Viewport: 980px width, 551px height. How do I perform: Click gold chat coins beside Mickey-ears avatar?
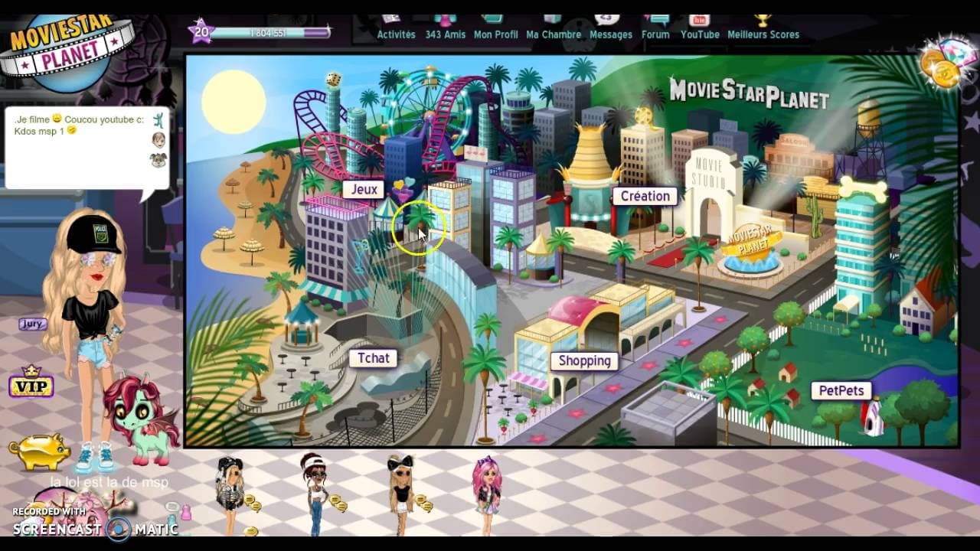coord(253,503)
